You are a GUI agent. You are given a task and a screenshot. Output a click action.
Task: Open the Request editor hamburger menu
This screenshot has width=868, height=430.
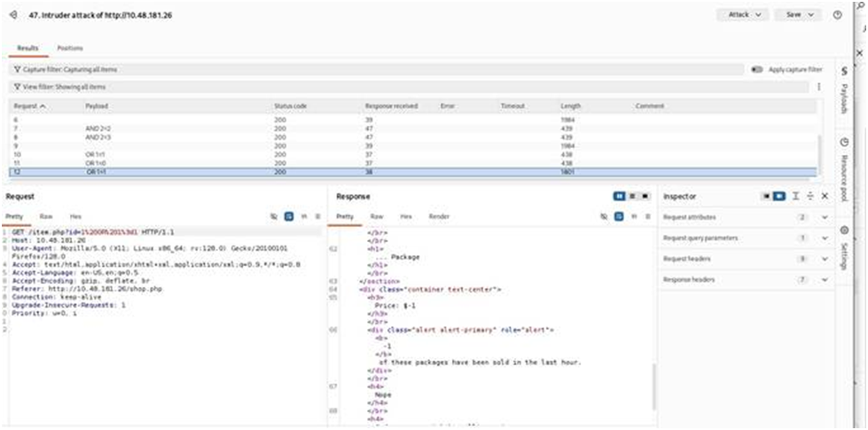click(317, 216)
